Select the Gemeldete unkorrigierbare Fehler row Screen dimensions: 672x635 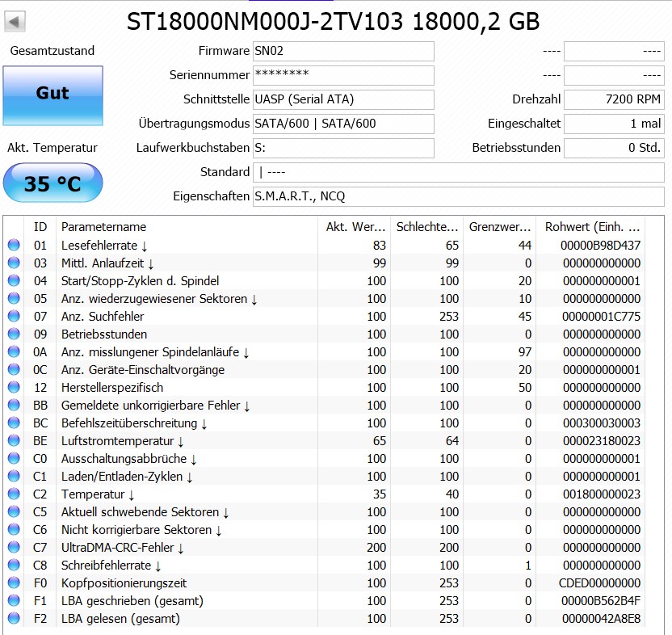[x=145, y=406]
